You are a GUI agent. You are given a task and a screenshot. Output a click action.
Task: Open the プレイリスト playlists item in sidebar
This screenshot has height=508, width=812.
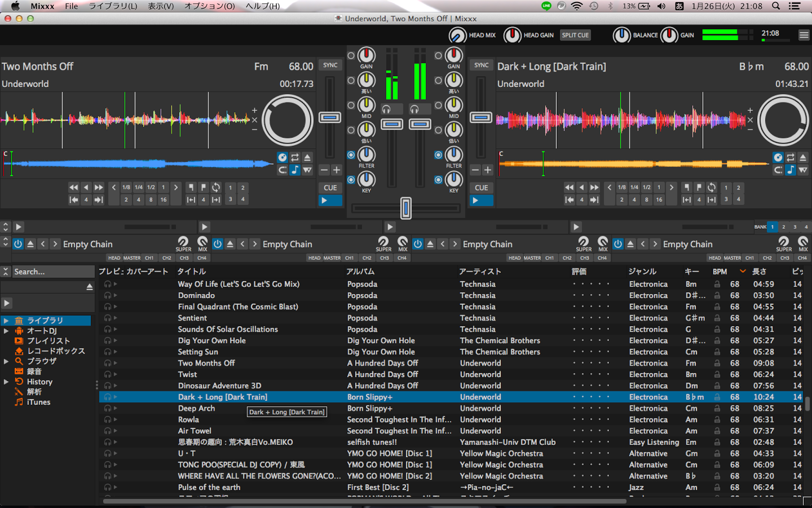coord(48,341)
